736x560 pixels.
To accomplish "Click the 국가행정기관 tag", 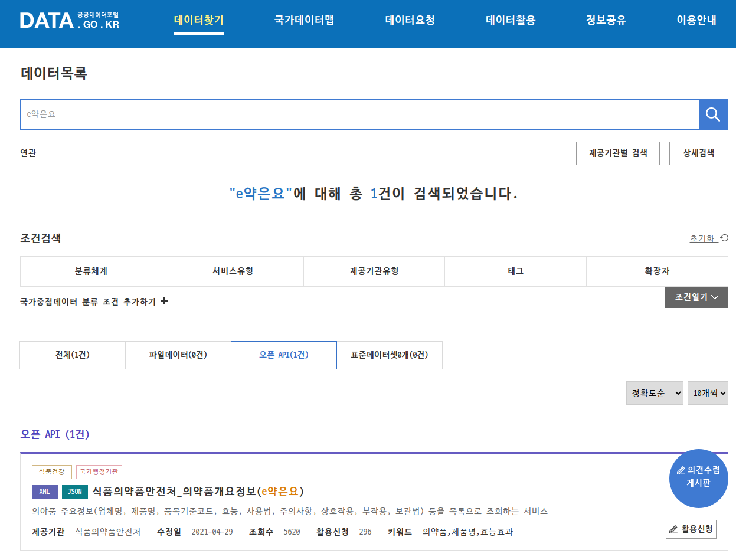I will coord(99,472).
